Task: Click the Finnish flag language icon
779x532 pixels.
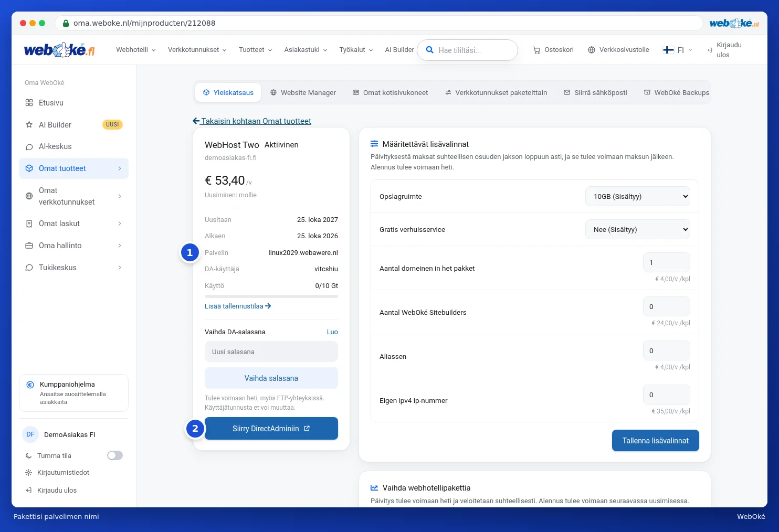Action: tap(668, 50)
